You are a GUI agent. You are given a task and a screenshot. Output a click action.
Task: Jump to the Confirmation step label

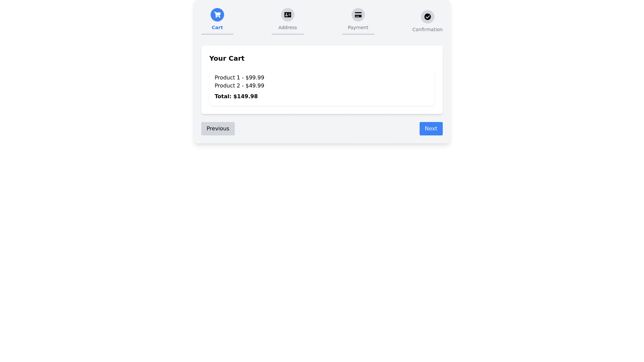click(x=427, y=29)
